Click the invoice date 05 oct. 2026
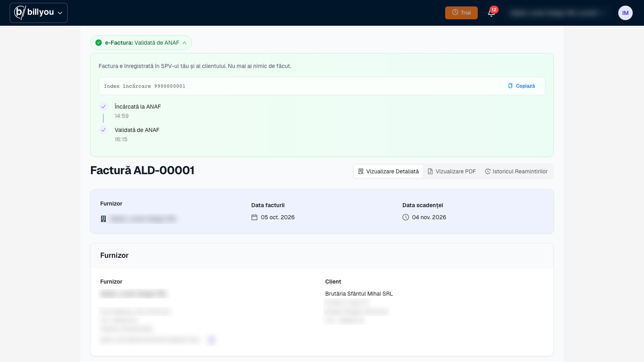The image size is (644, 362). [x=278, y=217]
